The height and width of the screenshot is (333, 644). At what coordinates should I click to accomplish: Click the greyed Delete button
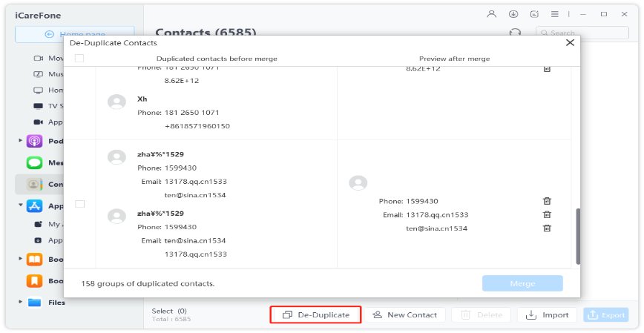point(481,315)
